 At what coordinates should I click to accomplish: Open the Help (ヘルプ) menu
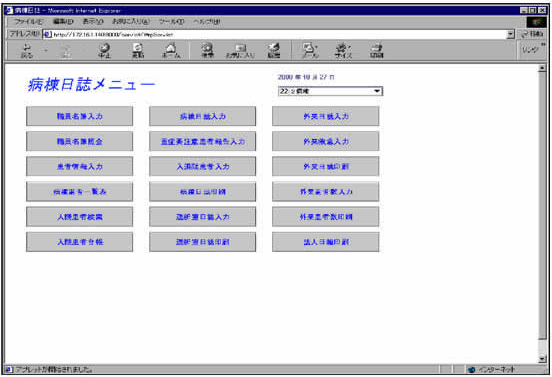pyautogui.click(x=207, y=21)
